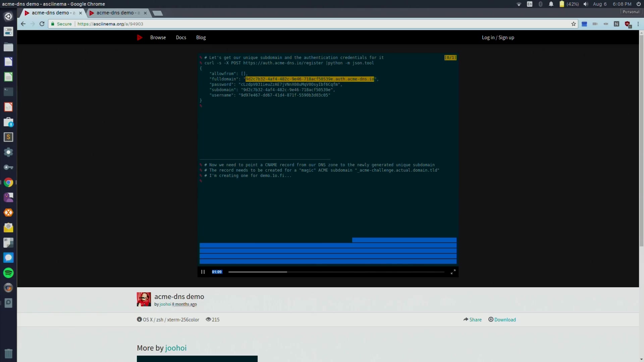Click the eye-shaped extension icon
Image resolution: width=644 pixels, height=362 pixels.
point(606,24)
